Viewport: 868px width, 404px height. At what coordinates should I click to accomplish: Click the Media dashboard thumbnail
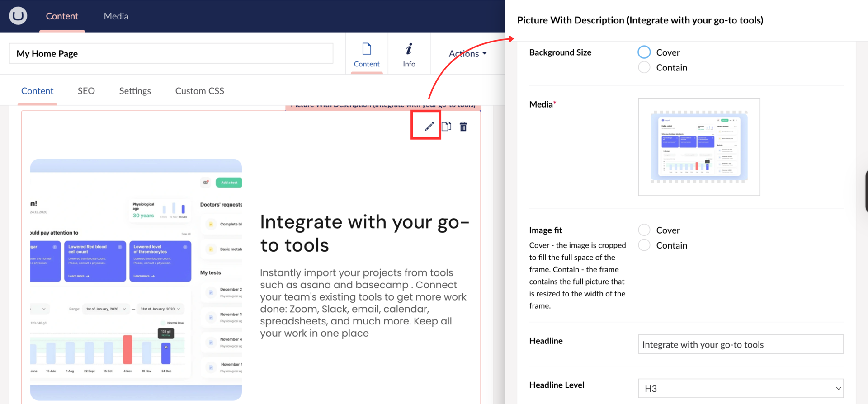coord(699,147)
